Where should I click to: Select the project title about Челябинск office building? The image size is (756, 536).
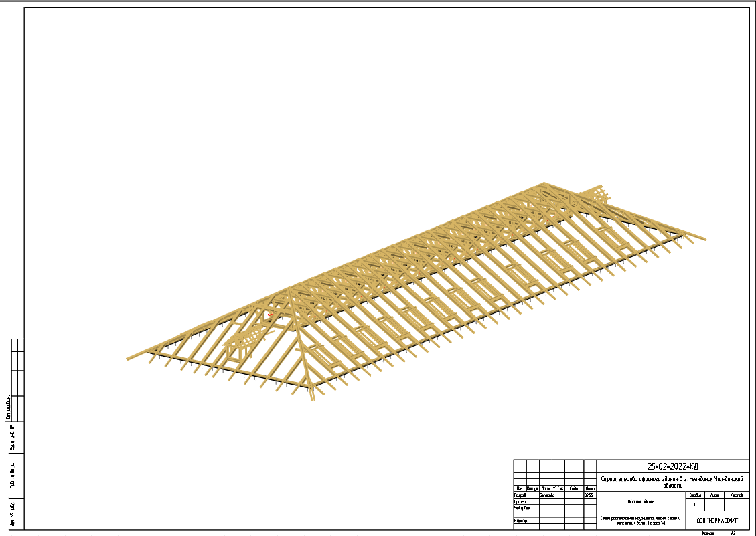coord(672,482)
